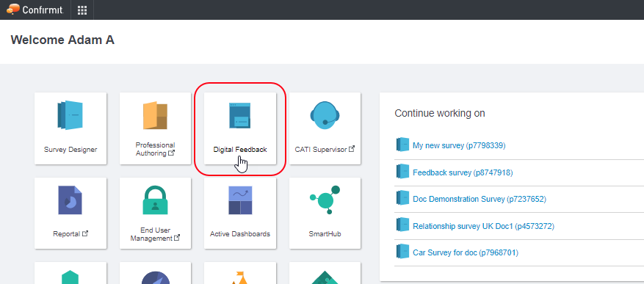Viewport: 644px width, 284px height.
Task: Click the survey icon beside Feedback survey
Action: point(402,172)
